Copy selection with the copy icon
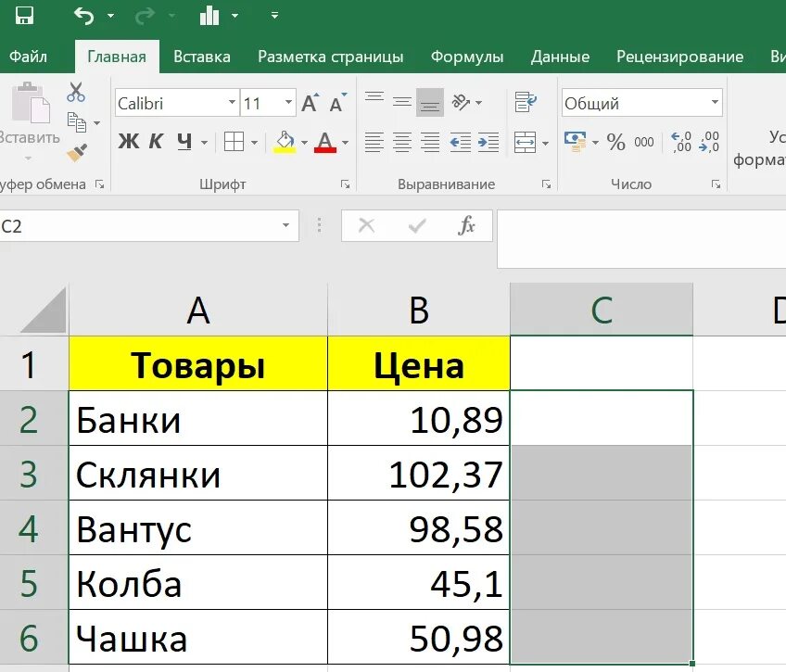Screen dimensions: 786x672 coord(77,122)
